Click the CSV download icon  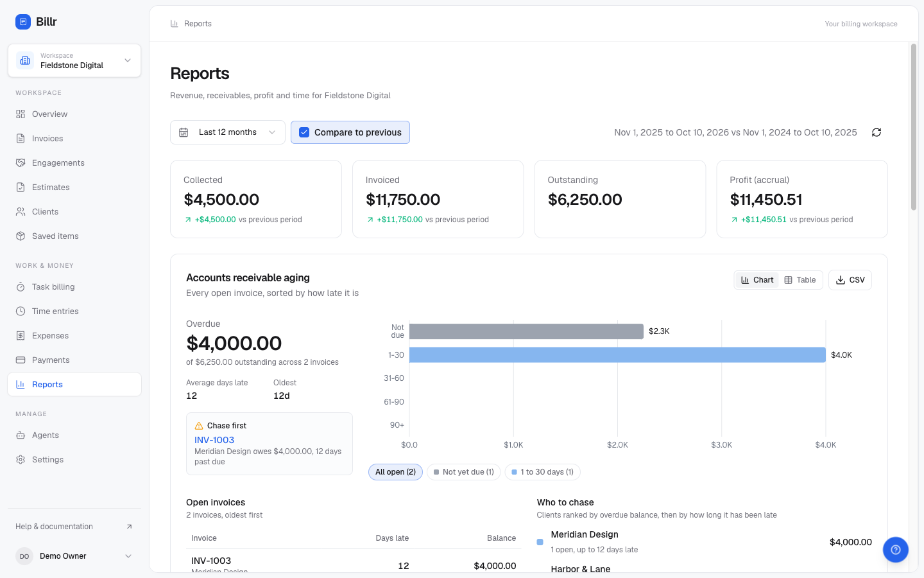(841, 280)
